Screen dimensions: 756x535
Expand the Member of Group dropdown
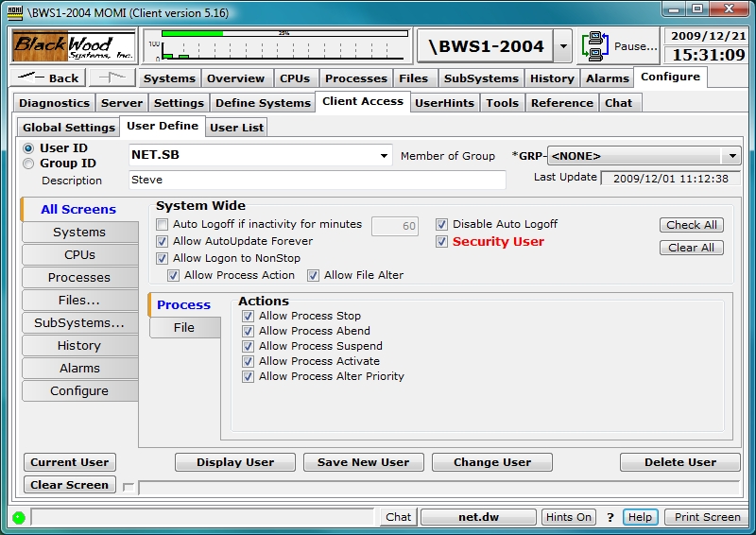(732, 156)
